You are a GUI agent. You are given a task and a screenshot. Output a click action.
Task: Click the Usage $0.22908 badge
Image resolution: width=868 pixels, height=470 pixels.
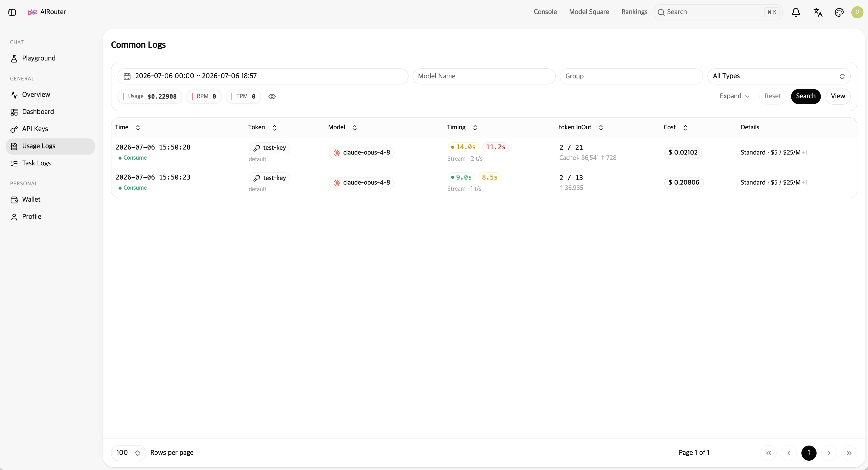pyautogui.click(x=150, y=96)
